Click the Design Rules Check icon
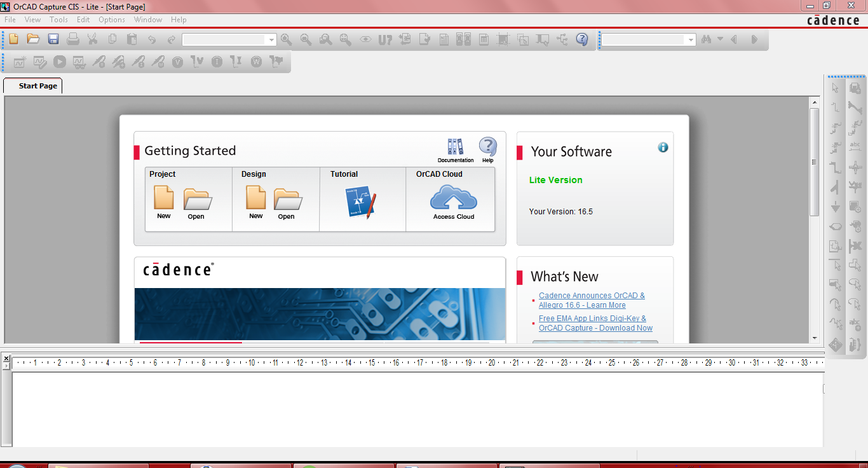 coord(424,39)
